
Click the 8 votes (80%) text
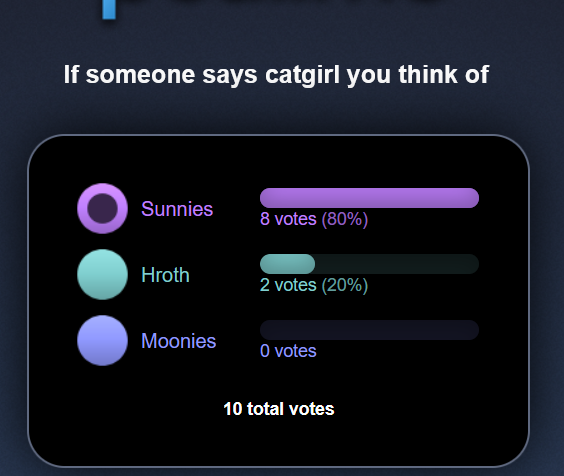click(x=314, y=219)
